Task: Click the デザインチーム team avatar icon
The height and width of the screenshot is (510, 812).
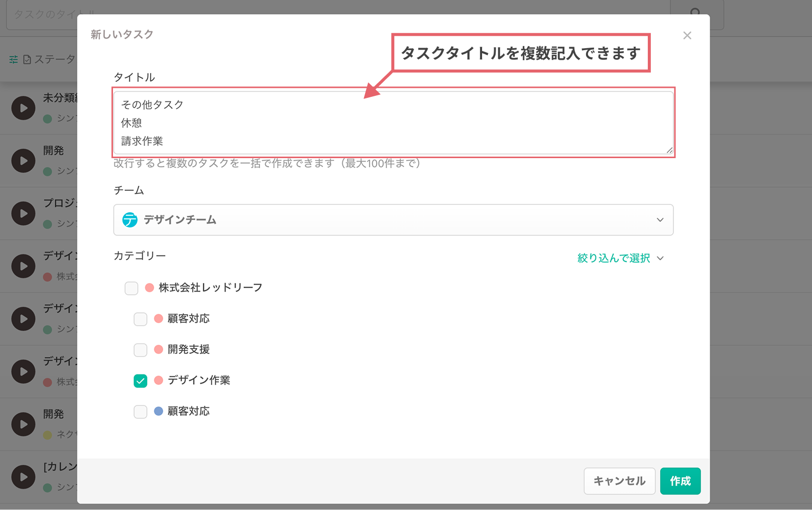Action: click(x=130, y=220)
